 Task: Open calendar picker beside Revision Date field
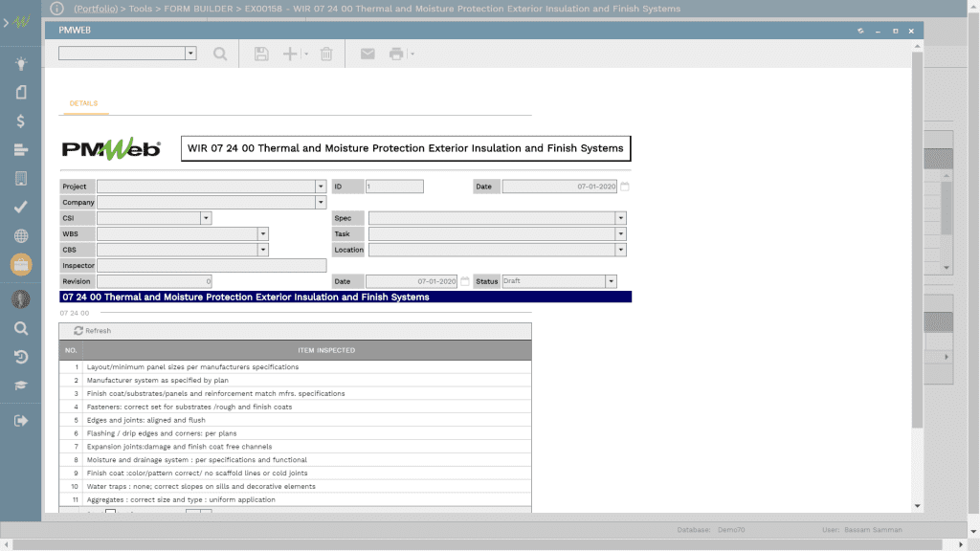tap(465, 281)
